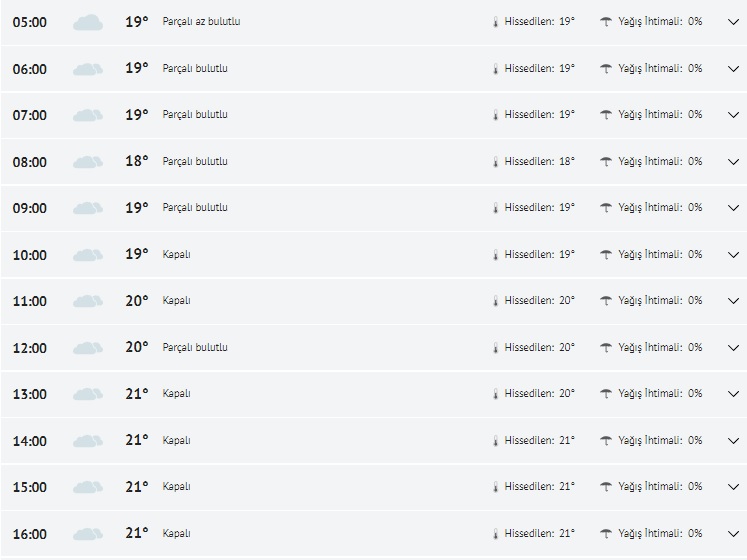Click the 'Parçalı az bulutlu' description
747x560 pixels.
click(201, 22)
